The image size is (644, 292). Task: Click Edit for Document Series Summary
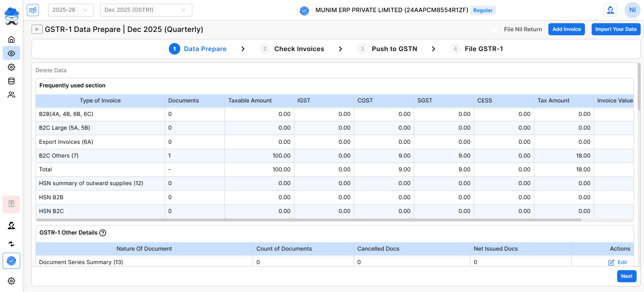[x=618, y=262]
